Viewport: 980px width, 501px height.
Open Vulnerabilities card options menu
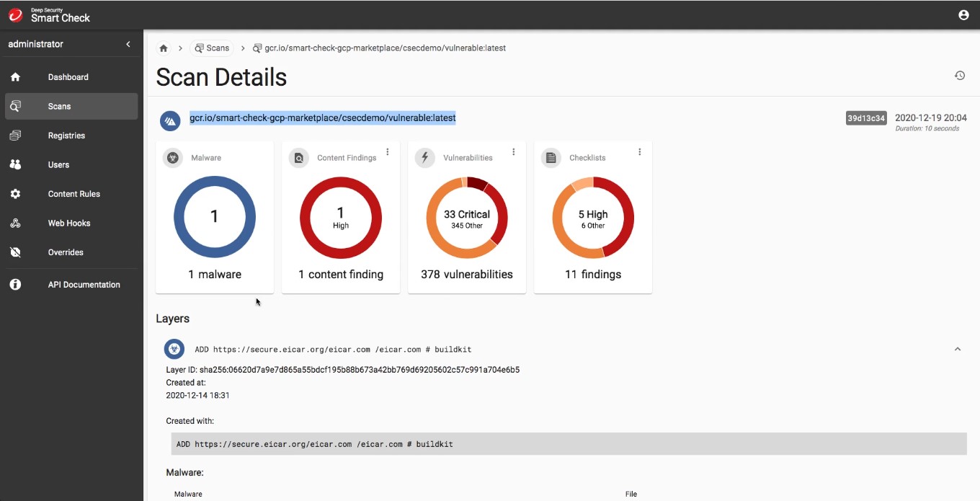[514, 152]
